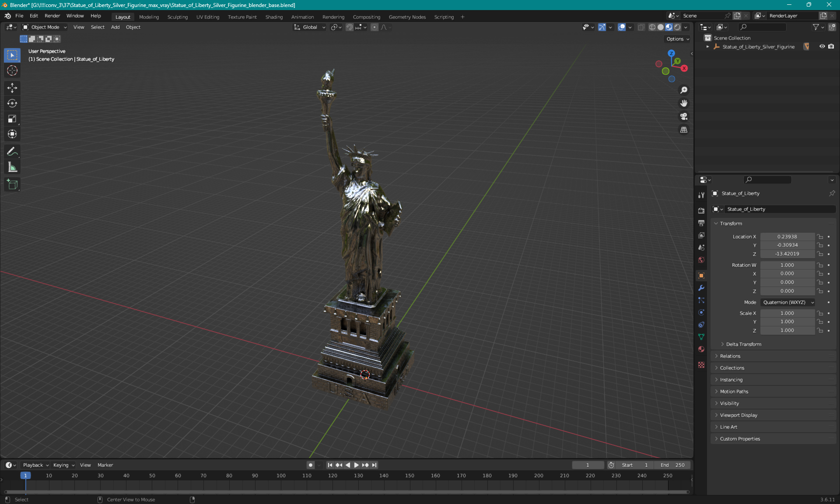840x504 pixels.
Task: Toggle proportional editing in header
Action: pyautogui.click(x=374, y=27)
